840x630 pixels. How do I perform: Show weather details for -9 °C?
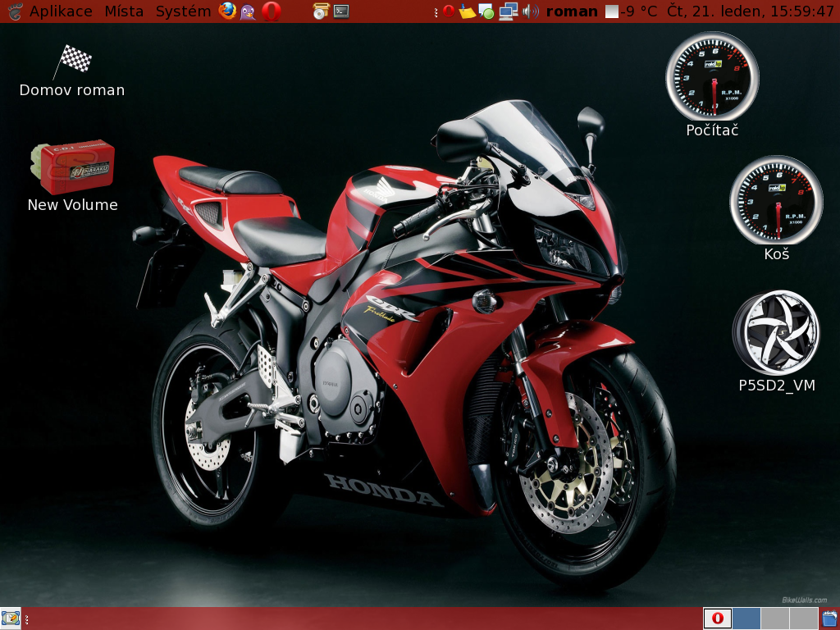point(631,11)
